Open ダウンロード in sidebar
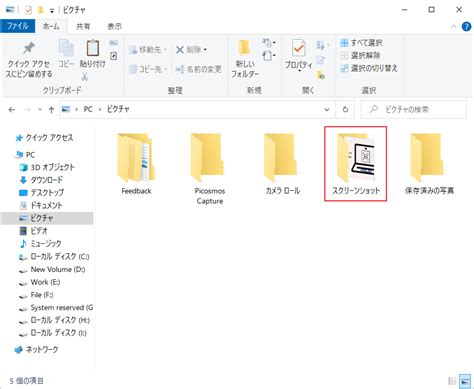The height and width of the screenshot is (389, 474). [41, 180]
